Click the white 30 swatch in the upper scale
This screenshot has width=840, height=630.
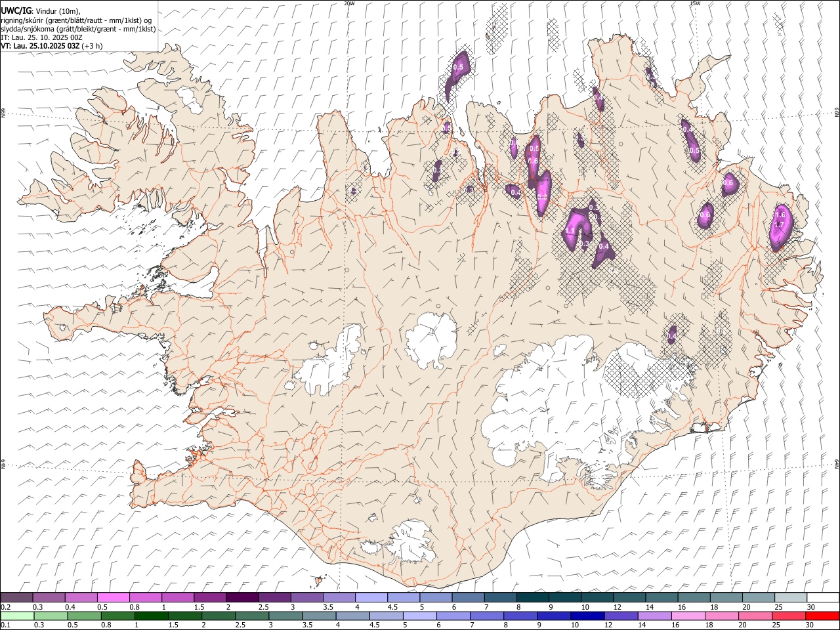[823, 598]
